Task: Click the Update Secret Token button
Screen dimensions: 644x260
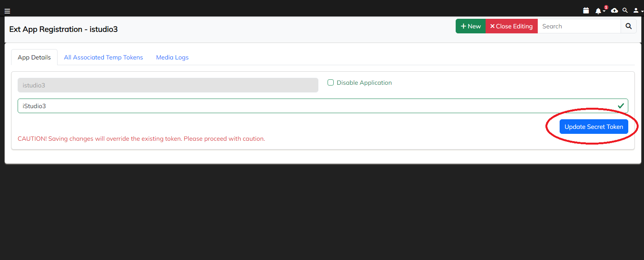Action: click(x=593, y=127)
